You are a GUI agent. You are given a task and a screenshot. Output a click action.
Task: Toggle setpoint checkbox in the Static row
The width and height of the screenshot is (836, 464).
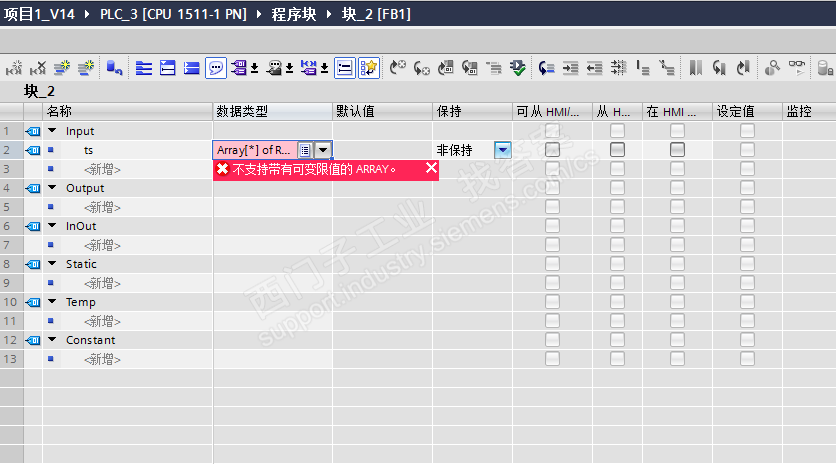tap(747, 263)
